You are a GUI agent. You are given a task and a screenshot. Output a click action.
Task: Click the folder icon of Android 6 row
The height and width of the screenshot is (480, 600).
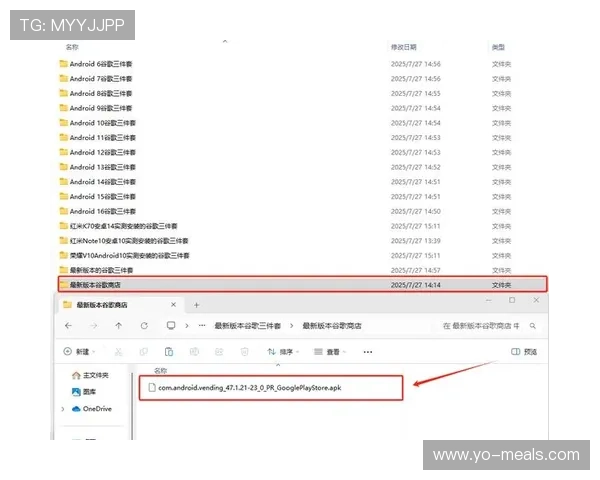pos(64,64)
